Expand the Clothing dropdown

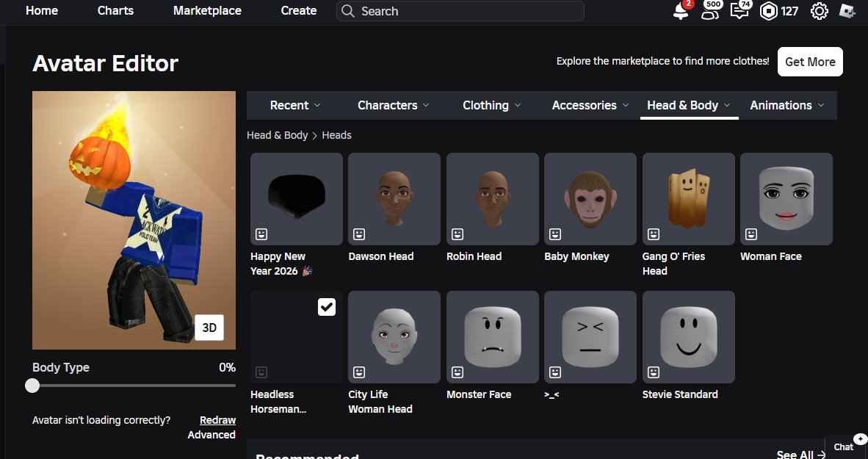[492, 105]
